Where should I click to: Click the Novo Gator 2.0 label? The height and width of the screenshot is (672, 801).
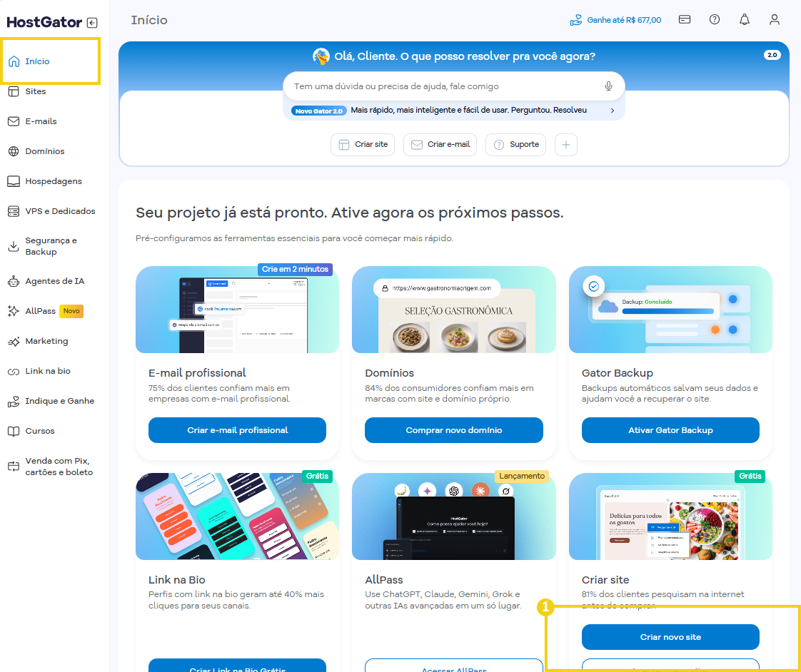pyautogui.click(x=319, y=111)
